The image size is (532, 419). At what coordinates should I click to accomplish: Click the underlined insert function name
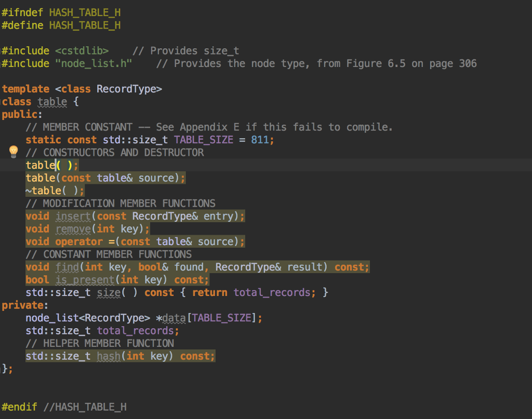73,216
